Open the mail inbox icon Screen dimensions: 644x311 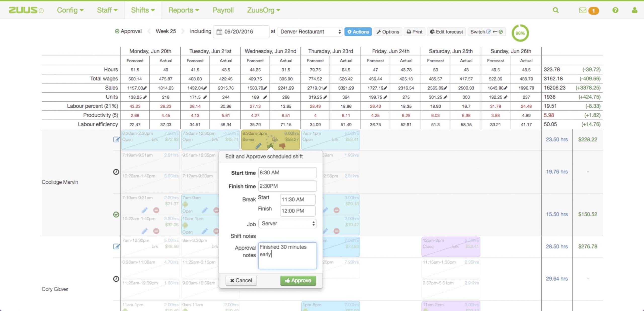pyautogui.click(x=582, y=10)
